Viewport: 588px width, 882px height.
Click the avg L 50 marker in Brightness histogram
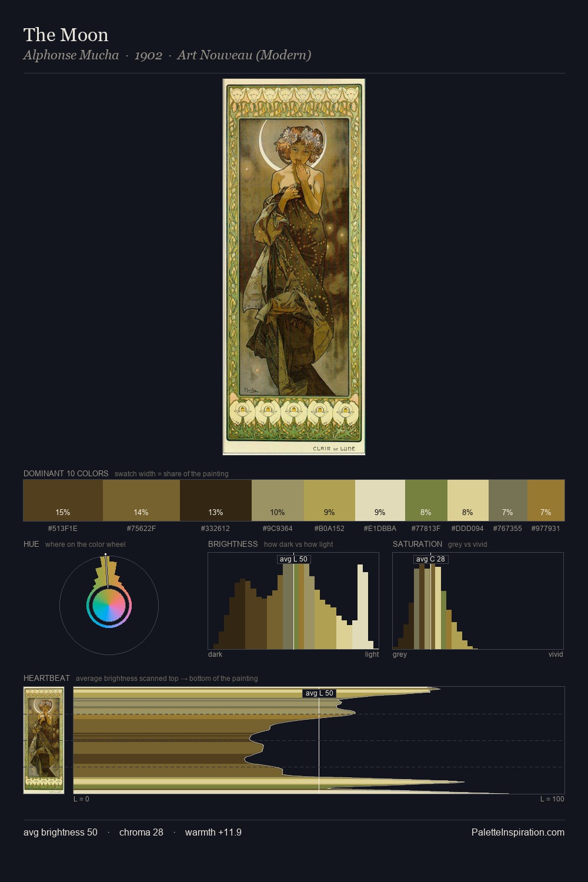[293, 559]
